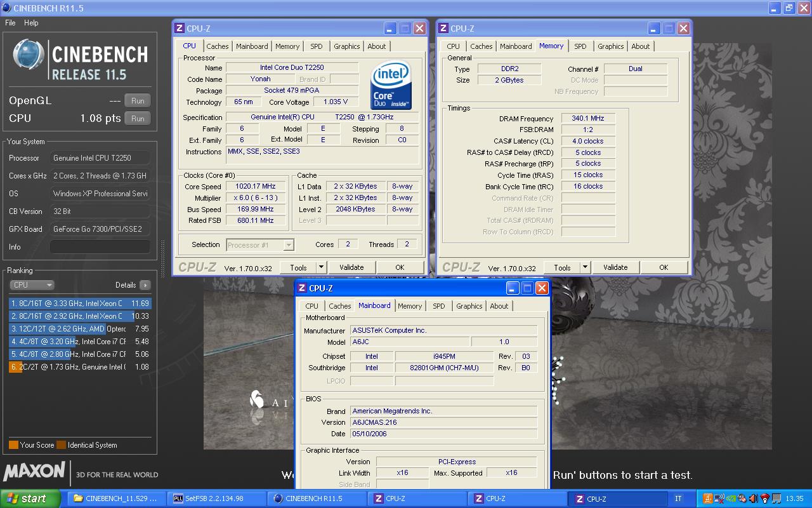Click the BIOS Version field A6JCMAS.216
Screen dimensions: 812x508
pyautogui.click(x=444, y=422)
